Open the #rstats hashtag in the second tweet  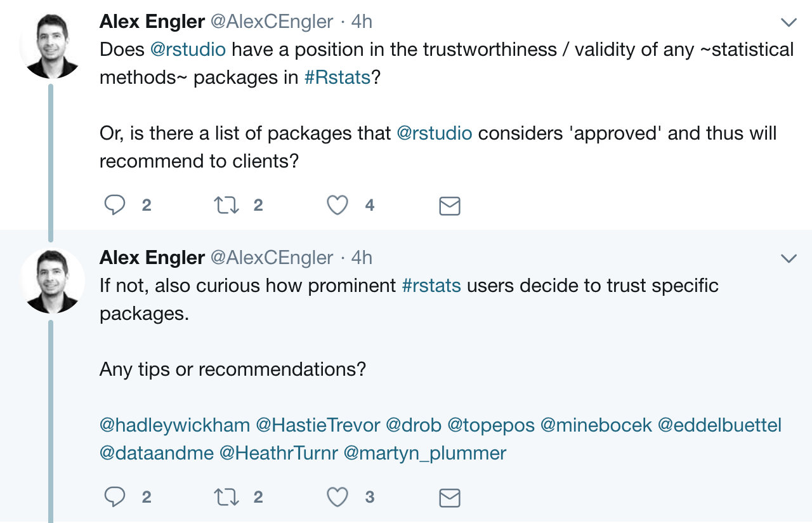click(x=431, y=285)
